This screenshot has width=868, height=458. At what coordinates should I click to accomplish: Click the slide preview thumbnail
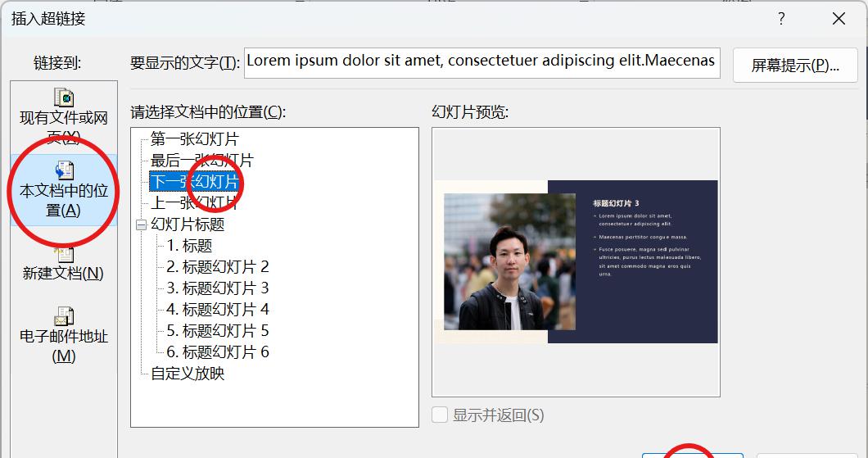click(576, 262)
